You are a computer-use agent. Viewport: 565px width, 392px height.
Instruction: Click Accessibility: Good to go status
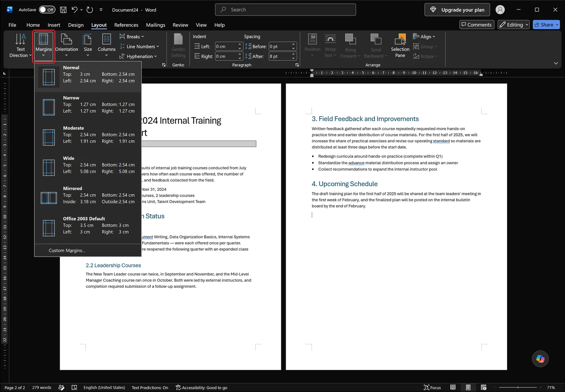[201, 388]
